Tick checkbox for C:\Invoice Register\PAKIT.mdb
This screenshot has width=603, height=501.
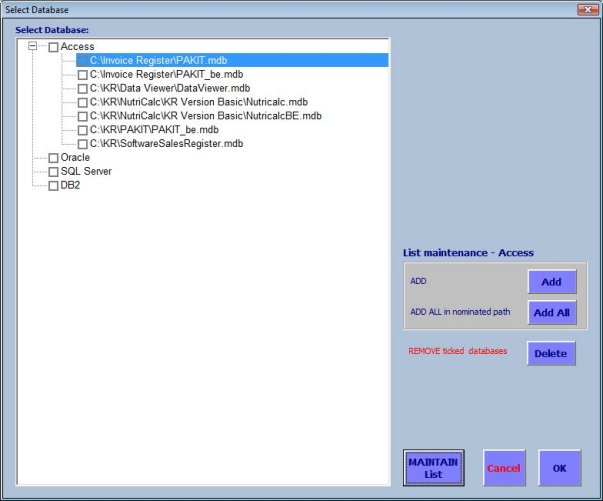(83, 61)
